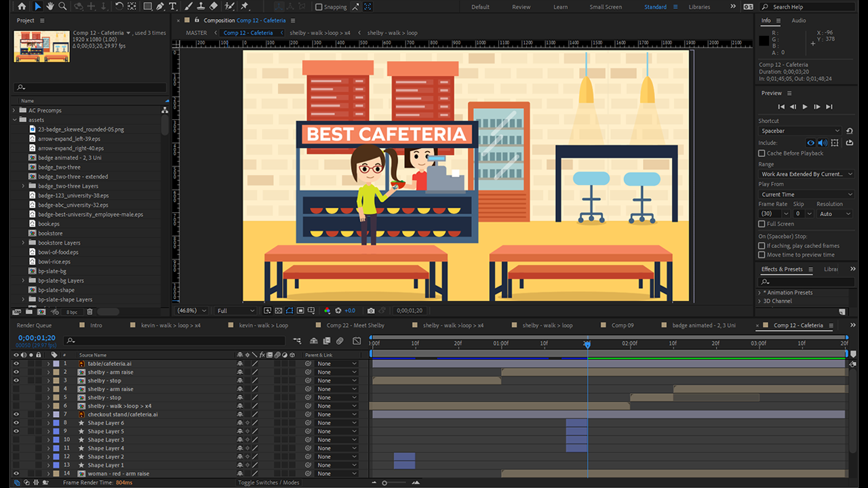Check Cache Before Playback
Image resolution: width=868 pixels, height=488 pixels.
(x=762, y=153)
